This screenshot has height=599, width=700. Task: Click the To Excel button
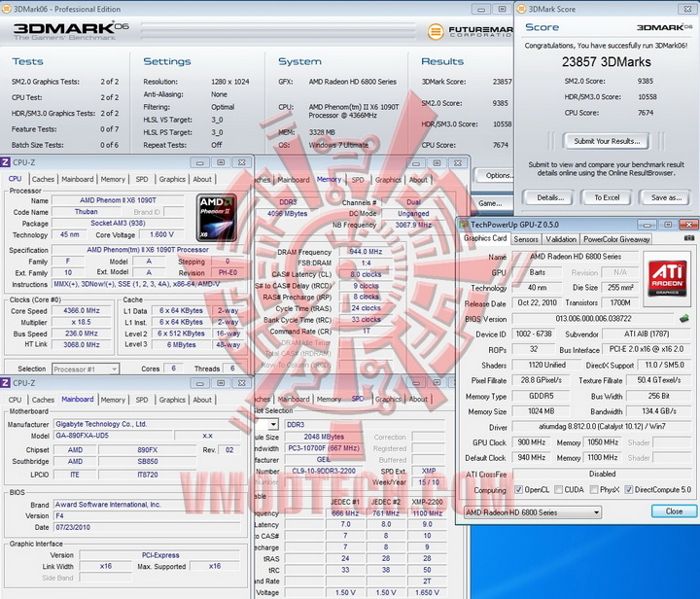coord(607,197)
